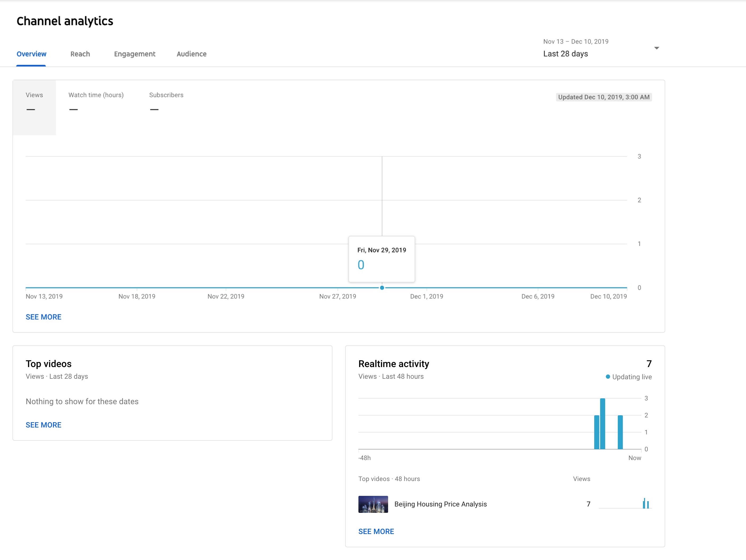This screenshot has width=746, height=560.
Task: Select the Overview tab
Action: click(x=31, y=54)
